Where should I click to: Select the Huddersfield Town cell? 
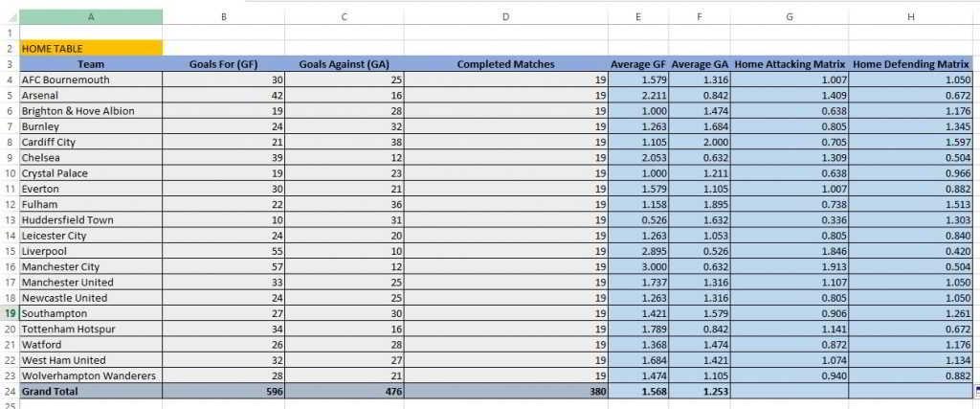click(x=91, y=220)
